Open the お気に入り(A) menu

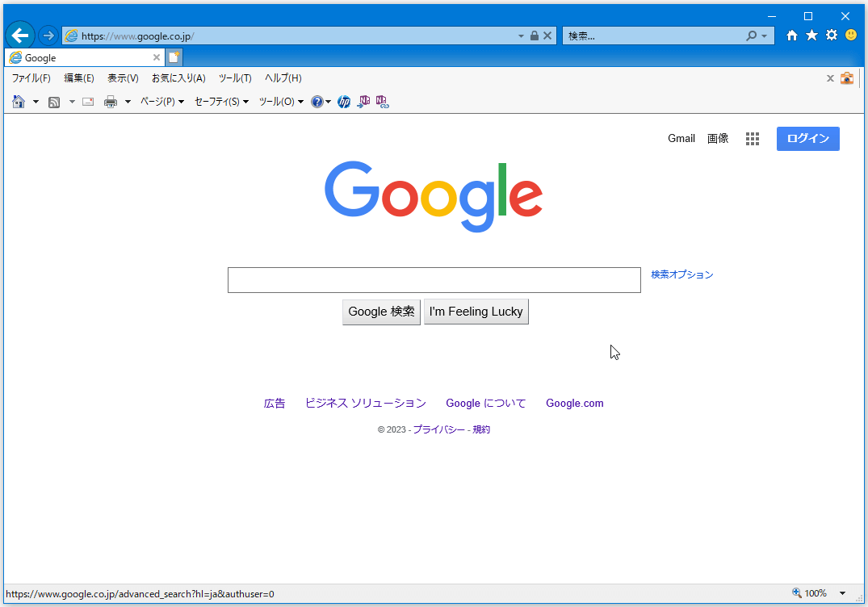[178, 78]
